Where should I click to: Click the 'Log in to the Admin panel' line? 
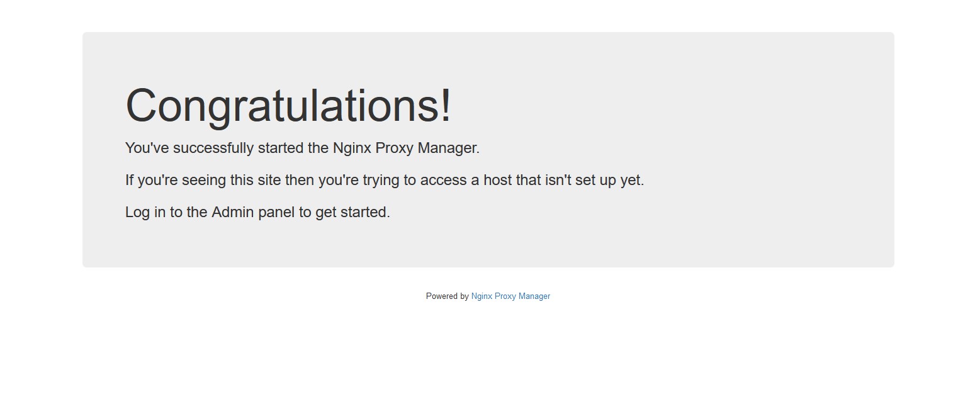point(257,213)
